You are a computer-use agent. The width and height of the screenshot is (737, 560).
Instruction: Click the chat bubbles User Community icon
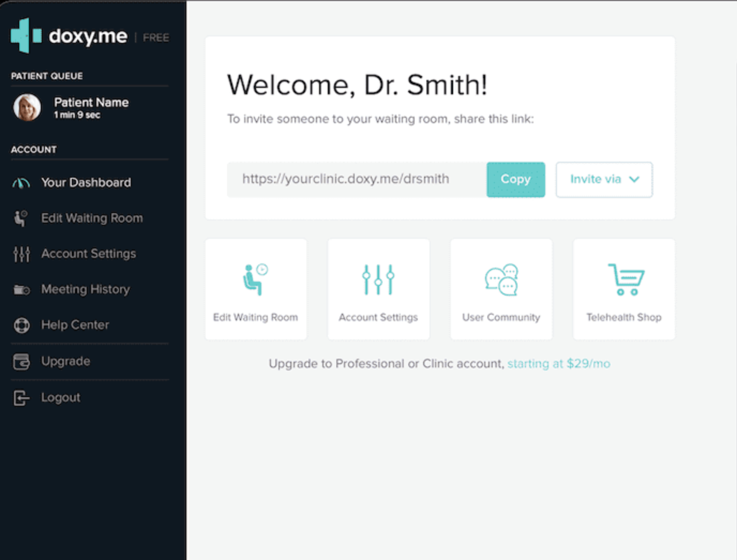click(x=501, y=279)
